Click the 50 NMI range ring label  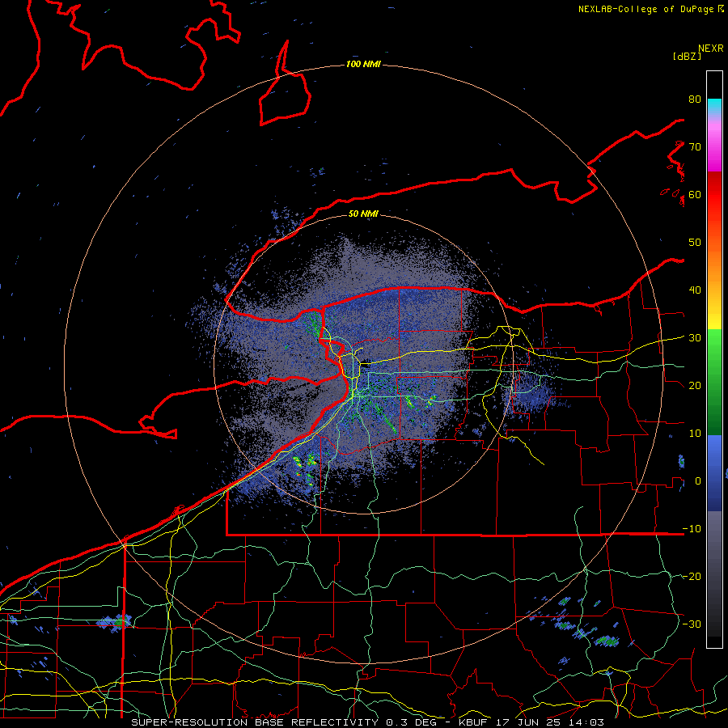tap(363, 214)
